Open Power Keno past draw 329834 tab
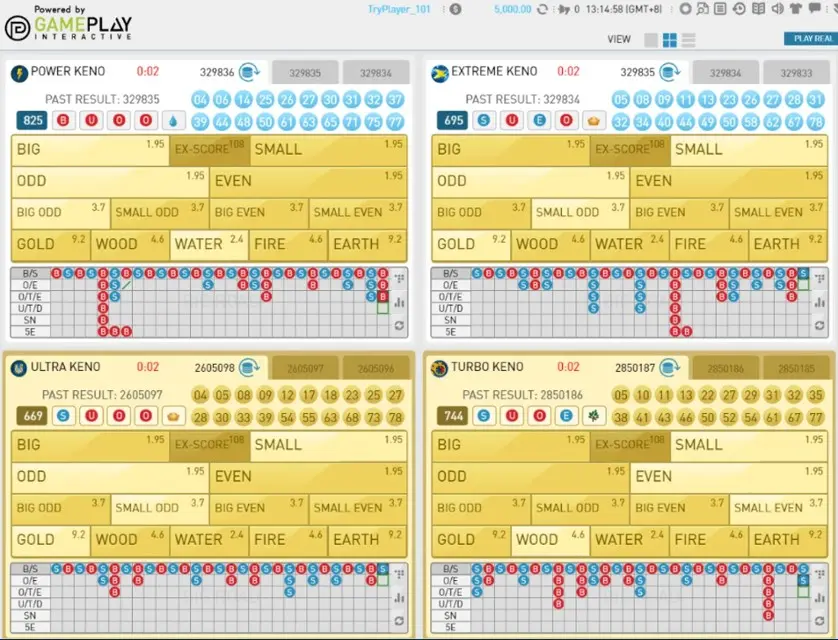Image resolution: width=838 pixels, height=640 pixels. (x=375, y=73)
